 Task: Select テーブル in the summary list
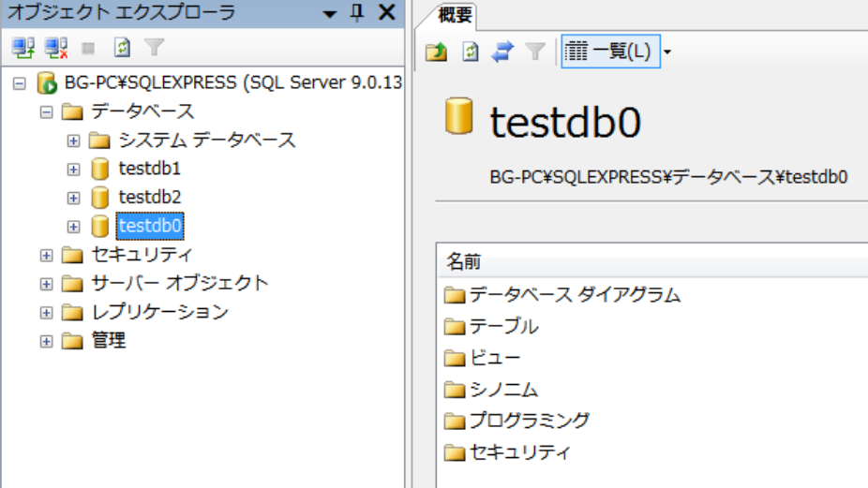pos(503,327)
